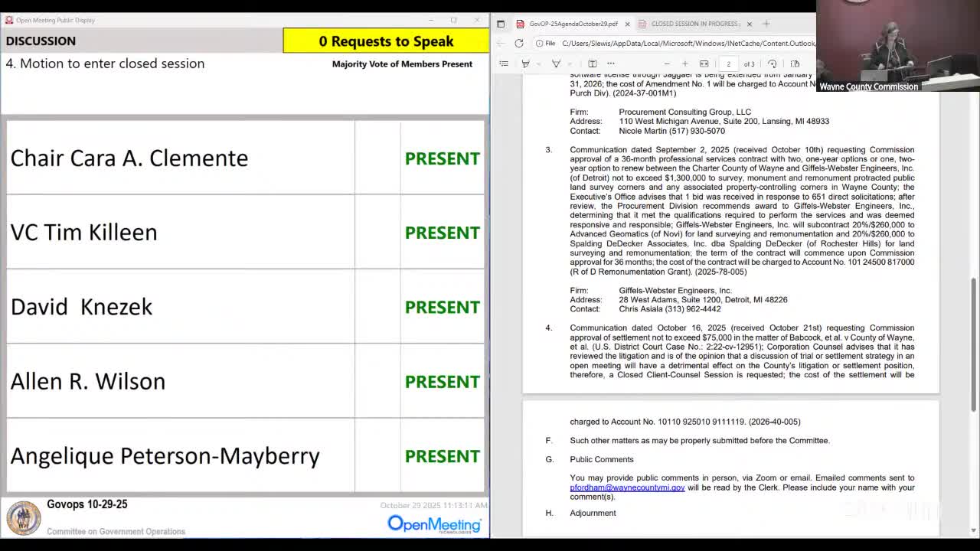Click the October 29 2025 timestamp
This screenshot has width=980, height=551.
tap(433, 505)
